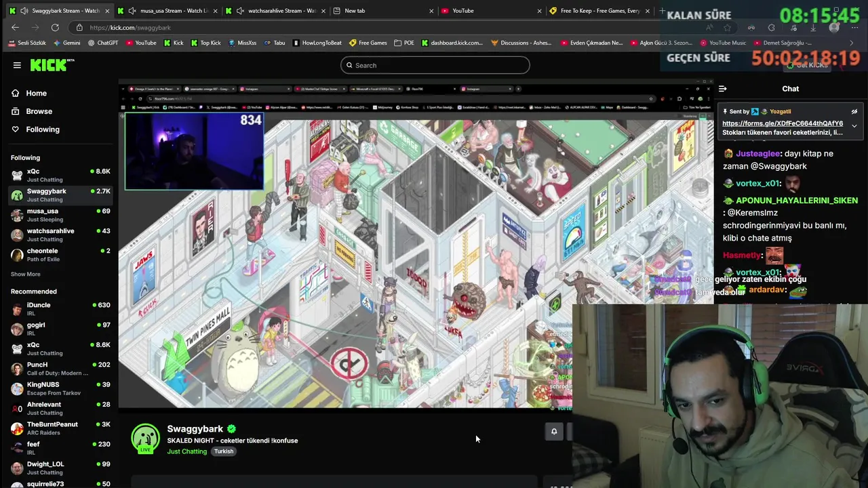Click APONUN_HAYALLERINI_SIKEN username in chat

[797, 201]
